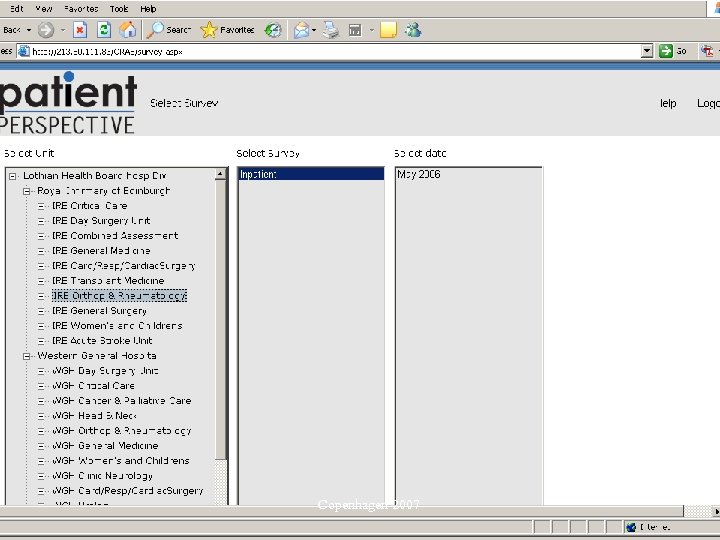Image resolution: width=720 pixels, height=540 pixels.
Task: Select RIE Transplant Medicine unit
Action: (x=108, y=281)
